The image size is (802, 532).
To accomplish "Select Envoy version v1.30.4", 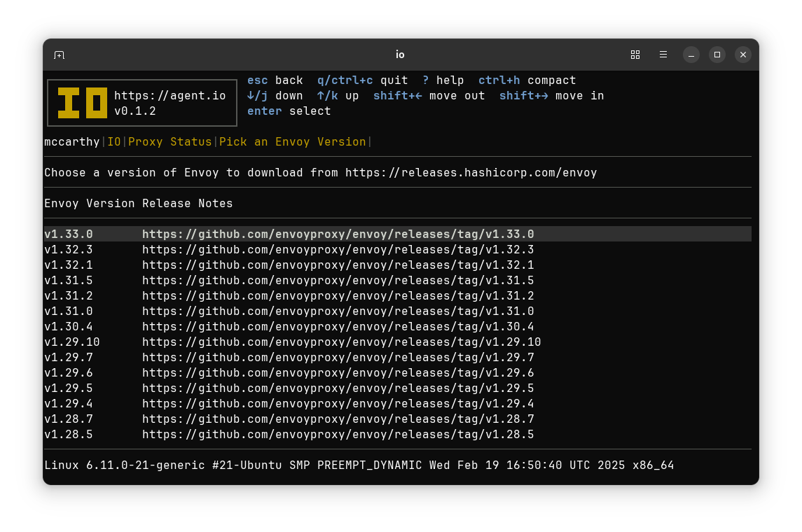I will pyautogui.click(x=69, y=327).
